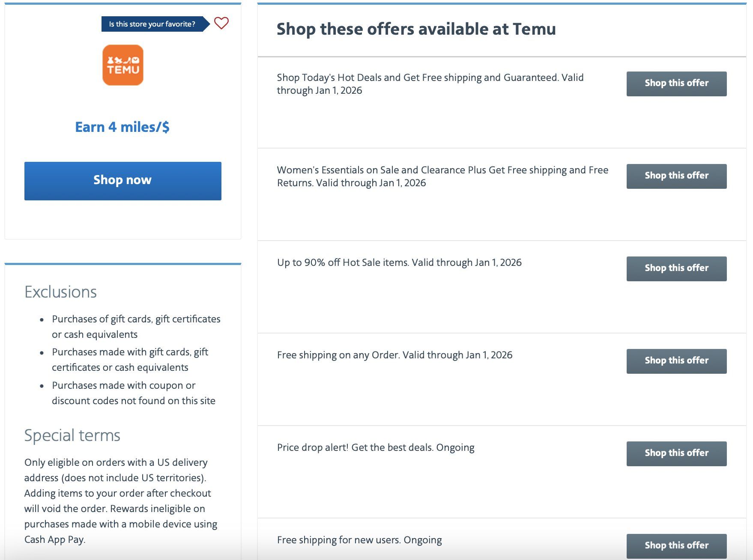
Task: Click the heart favorite icon
Action: point(221,23)
